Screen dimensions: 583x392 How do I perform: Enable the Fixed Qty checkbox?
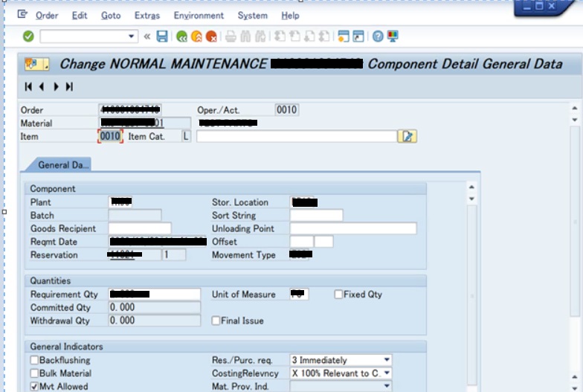click(x=339, y=295)
